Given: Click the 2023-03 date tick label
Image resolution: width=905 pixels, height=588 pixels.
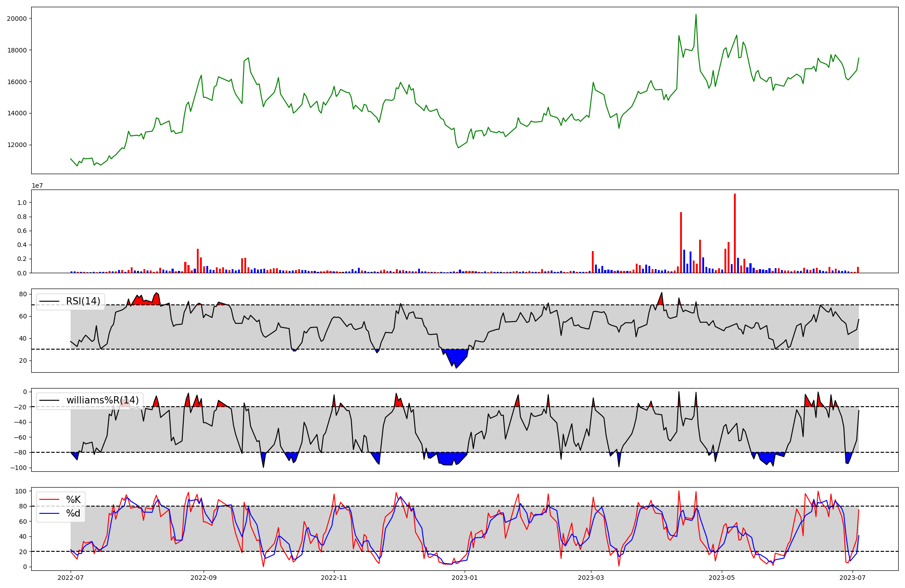Looking at the screenshot, I should coord(591,578).
